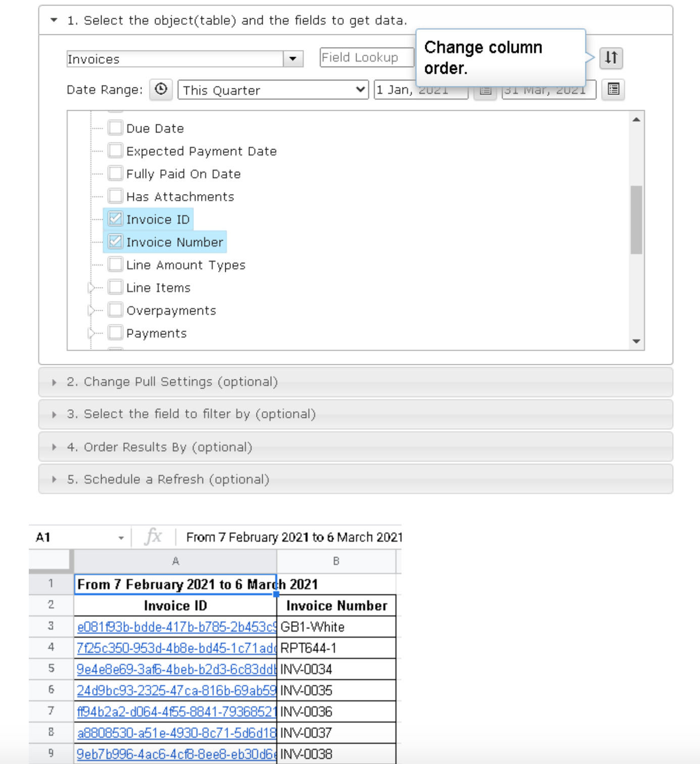Open invoice link e081f93b-bdde
The width and height of the screenshot is (700, 764).
click(x=177, y=627)
